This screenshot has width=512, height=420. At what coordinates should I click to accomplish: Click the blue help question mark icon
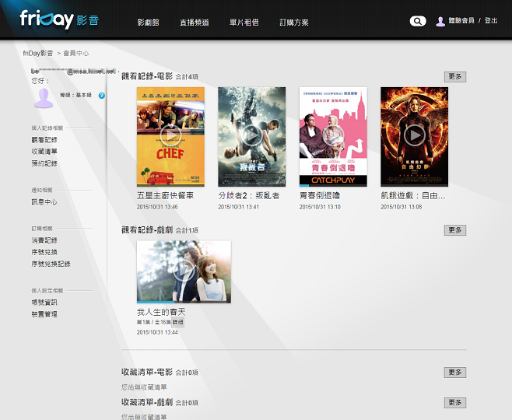tap(102, 96)
